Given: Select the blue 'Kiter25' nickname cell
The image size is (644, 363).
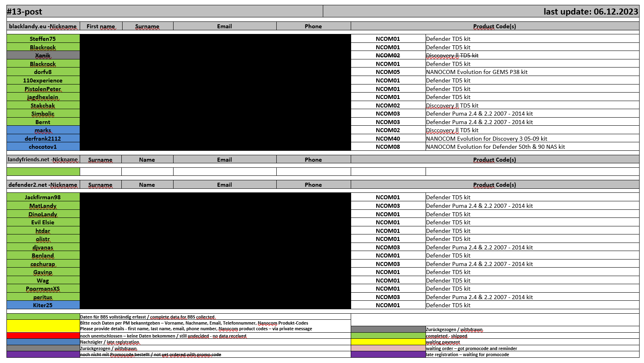Looking at the screenshot, I should pyautogui.click(x=43, y=305).
